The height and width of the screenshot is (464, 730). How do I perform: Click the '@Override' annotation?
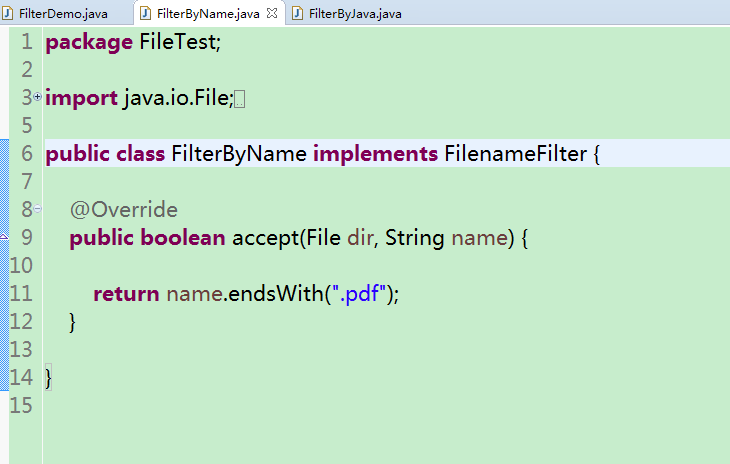tap(124, 210)
